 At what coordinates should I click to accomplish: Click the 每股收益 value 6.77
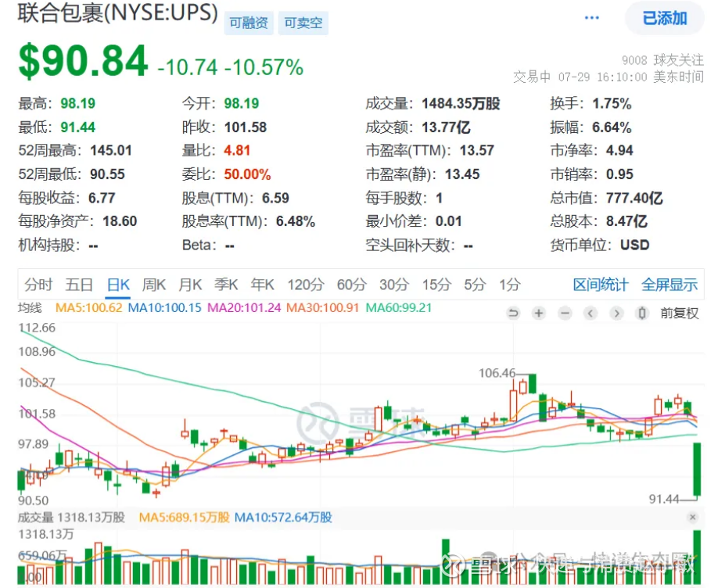coord(102,199)
